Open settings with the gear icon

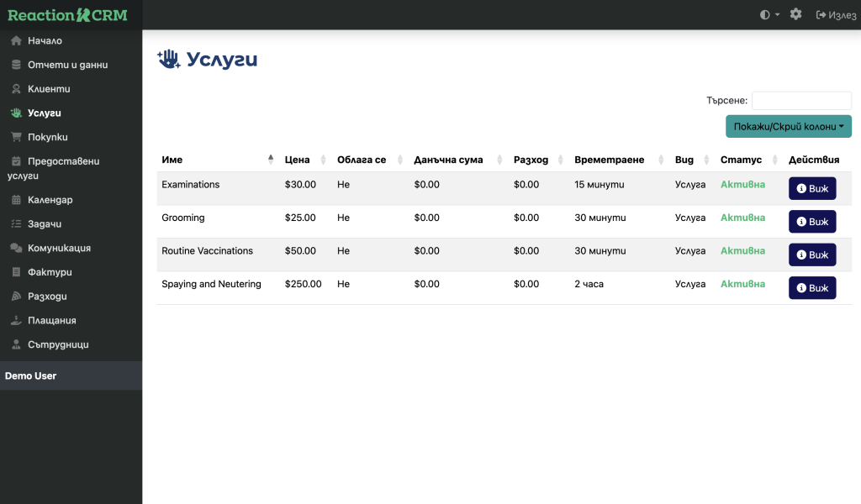[x=795, y=15]
